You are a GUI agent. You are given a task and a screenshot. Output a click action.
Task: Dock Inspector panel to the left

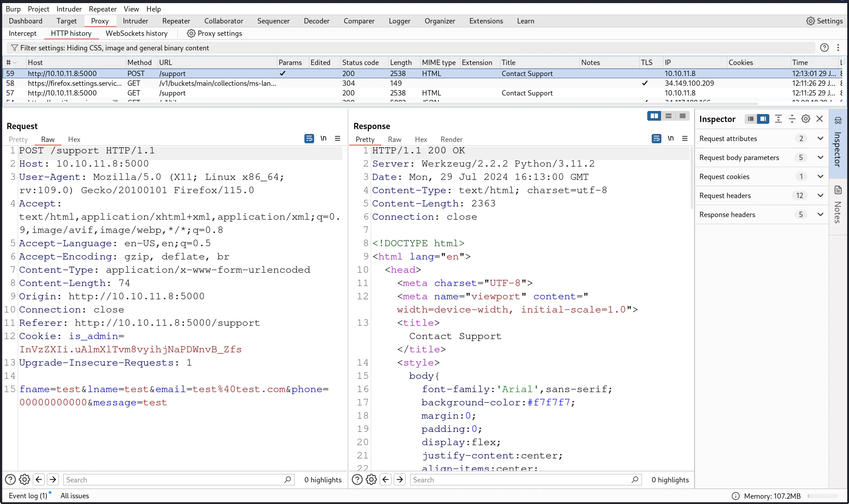coord(751,118)
